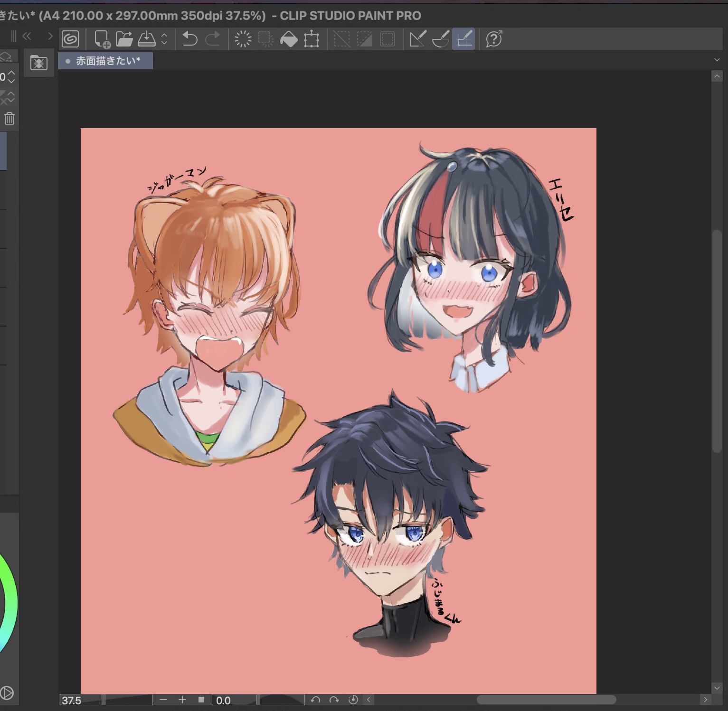
Task: Click the Open file folder icon
Action: 124,39
